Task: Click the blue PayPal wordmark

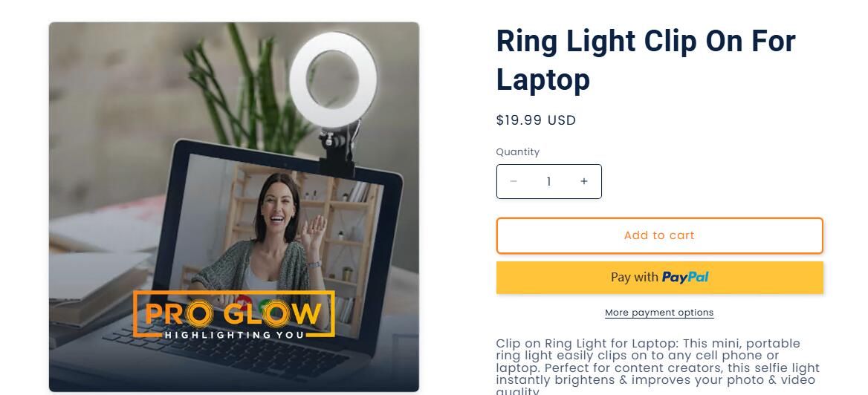Action: (685, 277)
